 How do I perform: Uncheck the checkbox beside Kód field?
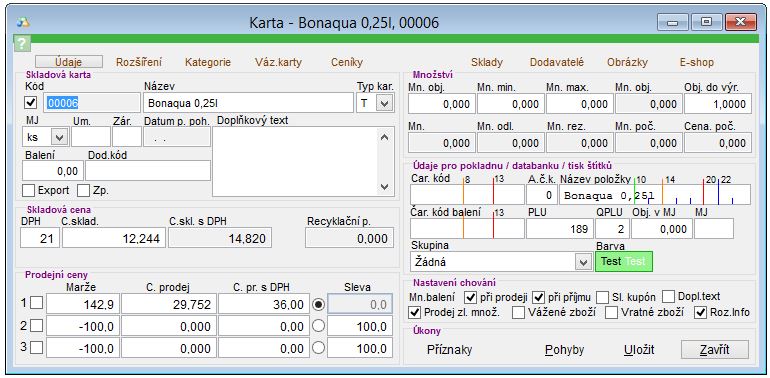pyautogui.click(x=31, y=103)
